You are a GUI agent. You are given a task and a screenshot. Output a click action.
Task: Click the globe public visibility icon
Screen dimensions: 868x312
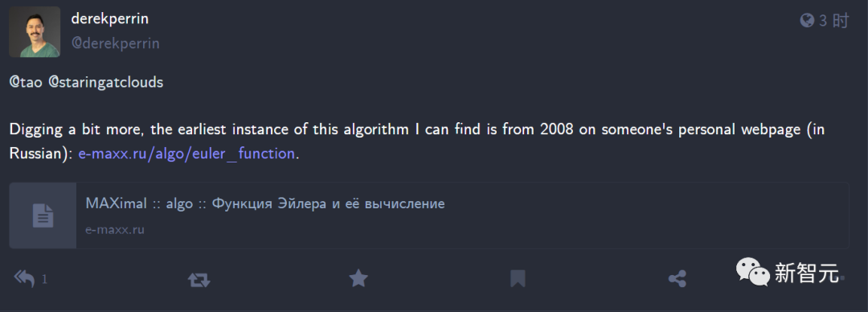coord(807,20)
